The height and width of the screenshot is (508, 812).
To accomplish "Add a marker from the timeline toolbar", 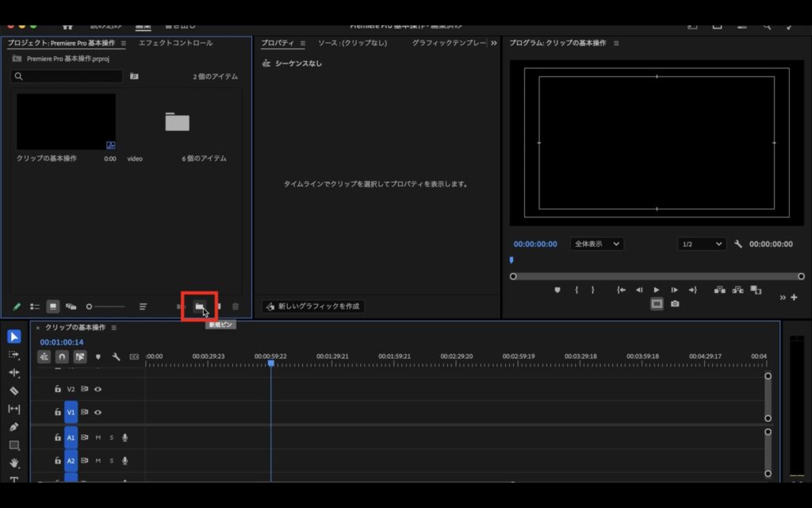I will click(x=98, y=356).
